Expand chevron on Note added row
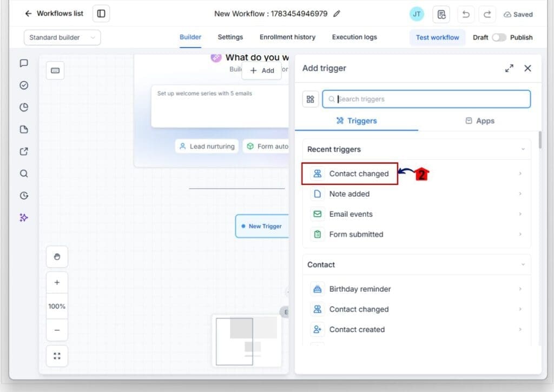Viewport: 554px width, 392px height. [520, 194]
